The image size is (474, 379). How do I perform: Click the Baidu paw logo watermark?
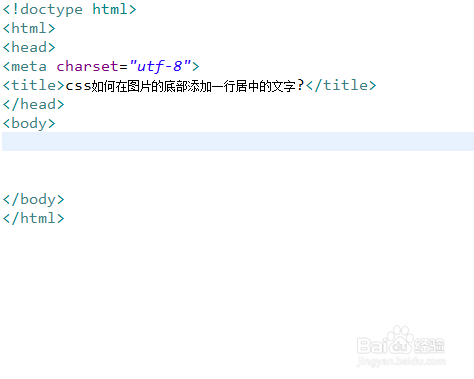click(x=400, y=340)
